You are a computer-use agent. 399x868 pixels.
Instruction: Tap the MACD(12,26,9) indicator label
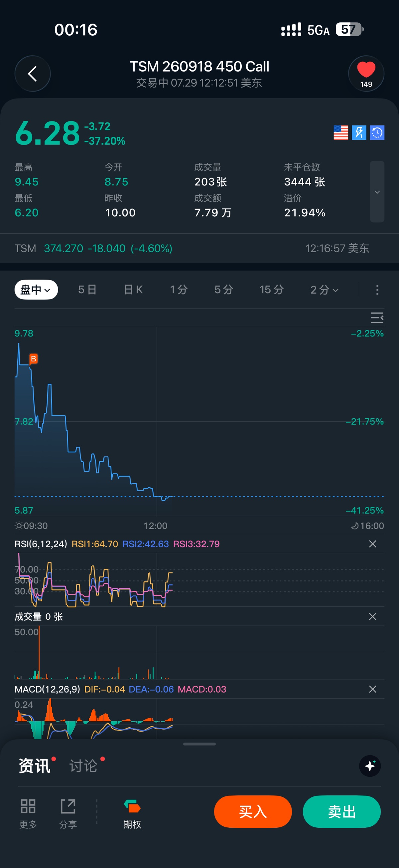pyautogui.click(x=47, y=689)
